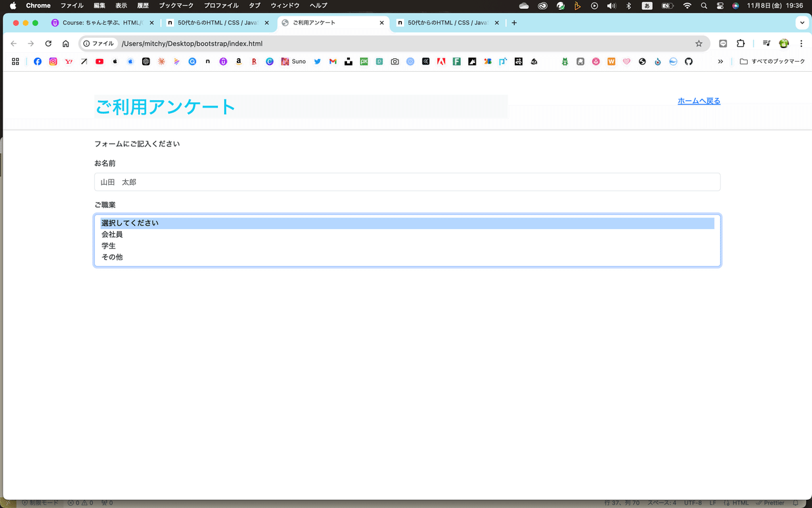
Task: Expand hidden bookmarks with the chevron
Action: click(x=721, y=61)
